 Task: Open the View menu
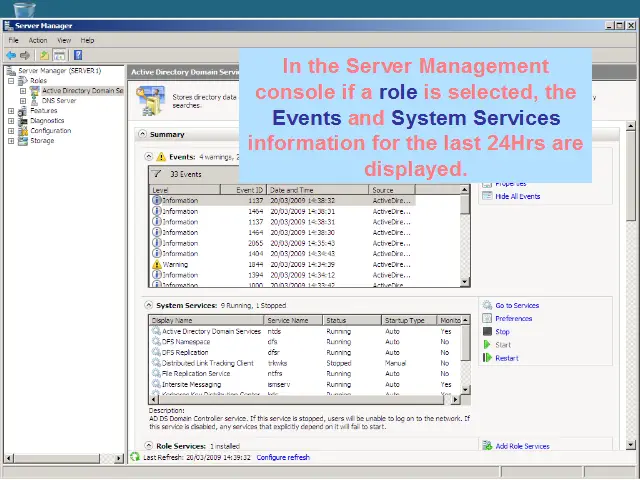[64, 40]
